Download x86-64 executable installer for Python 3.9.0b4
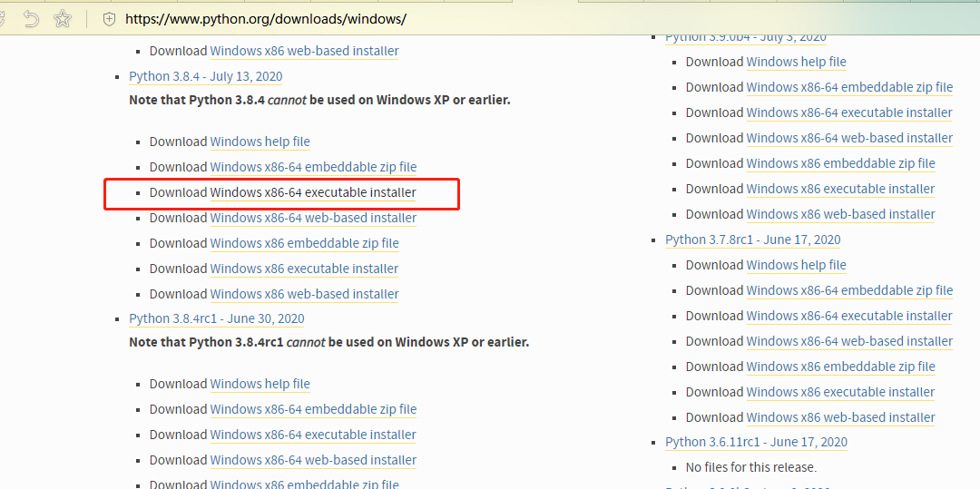The image size is (980, 489). point(849,113)
